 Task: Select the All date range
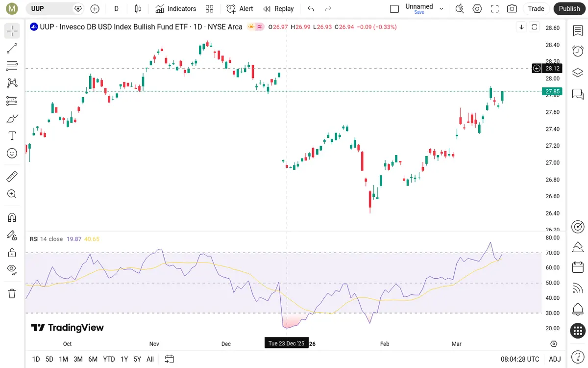tap(150, 359)
